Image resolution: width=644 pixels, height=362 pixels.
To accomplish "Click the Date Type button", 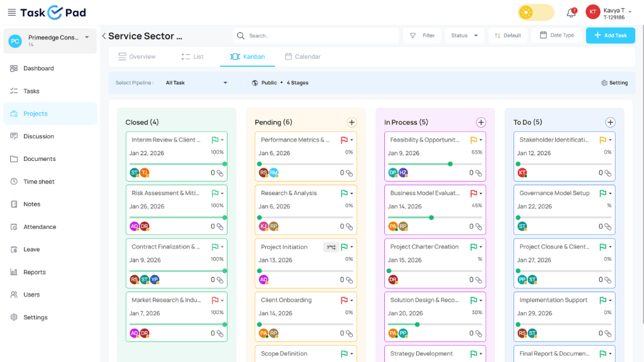I will [x=557, y=35].
